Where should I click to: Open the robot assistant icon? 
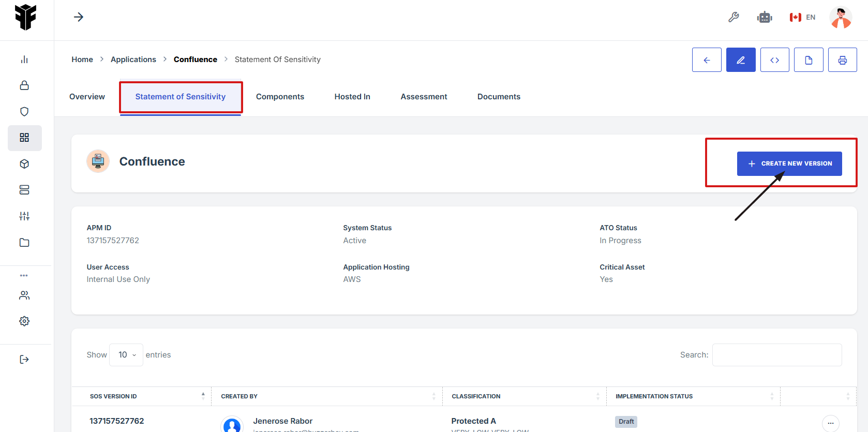pyautogui.click(x=764, y=17)
